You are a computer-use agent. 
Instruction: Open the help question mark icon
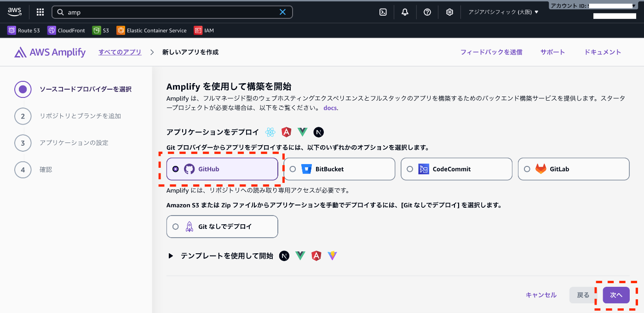point(427,12)
